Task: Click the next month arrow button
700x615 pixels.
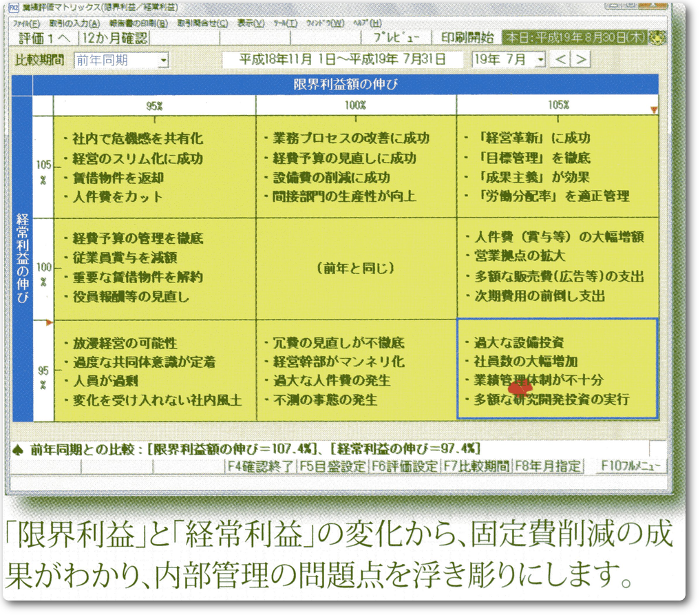Action: [582, 59]
